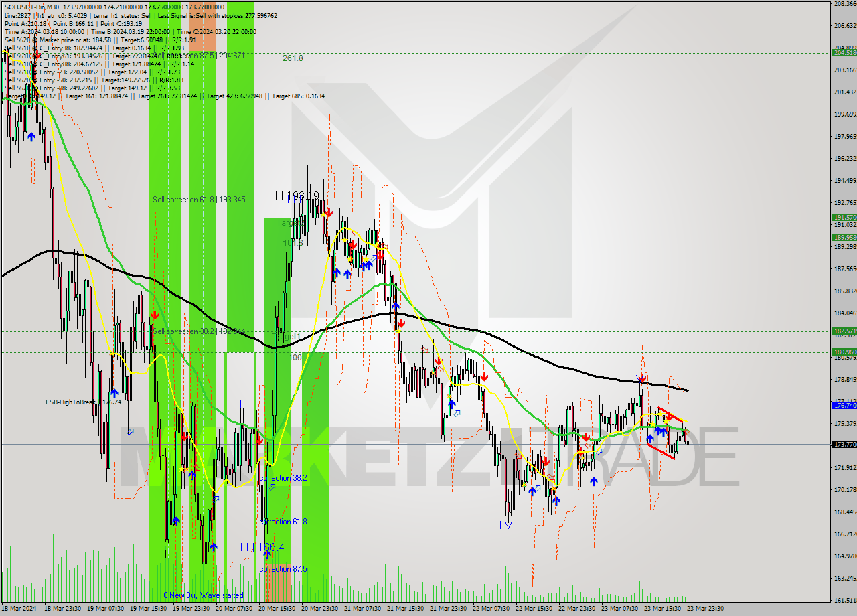Click the 199.699 price axis value
The width and height of the screenshot is (857, 616).
tap(844, 114)
